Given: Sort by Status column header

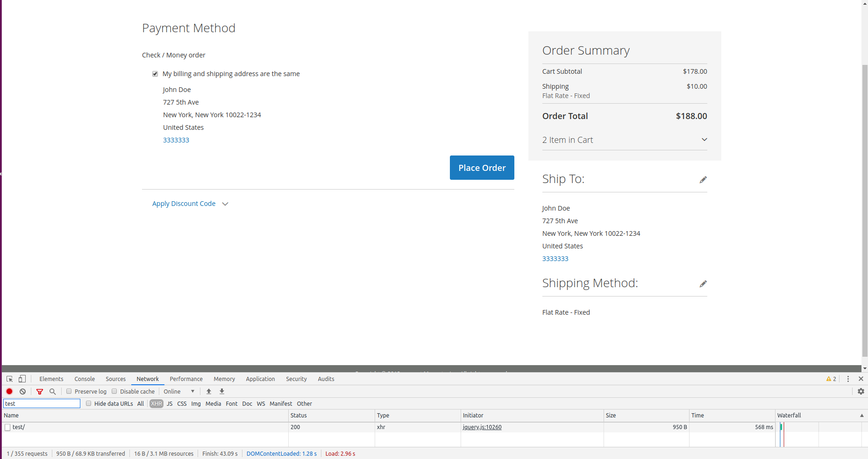Looking at the screenshot, I should tap(332, 416).
